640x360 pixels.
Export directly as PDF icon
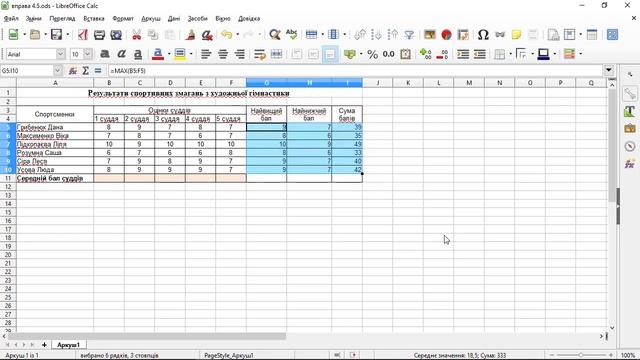[82, 35]
